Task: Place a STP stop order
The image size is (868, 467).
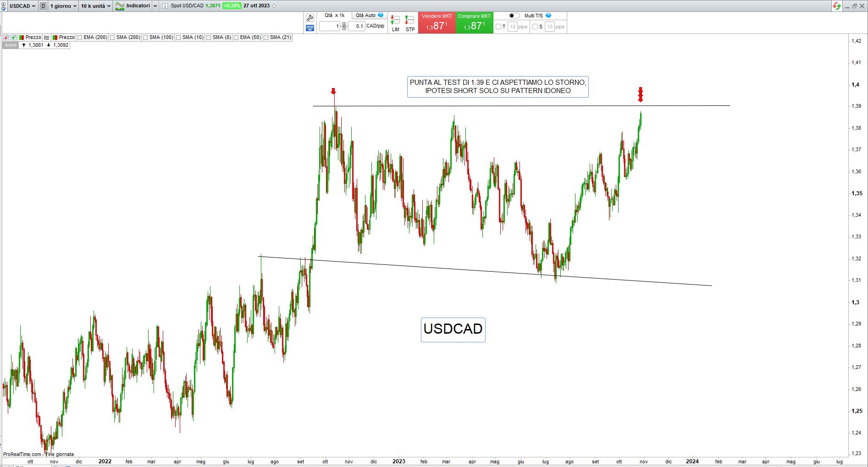Action: coord(410,23)
